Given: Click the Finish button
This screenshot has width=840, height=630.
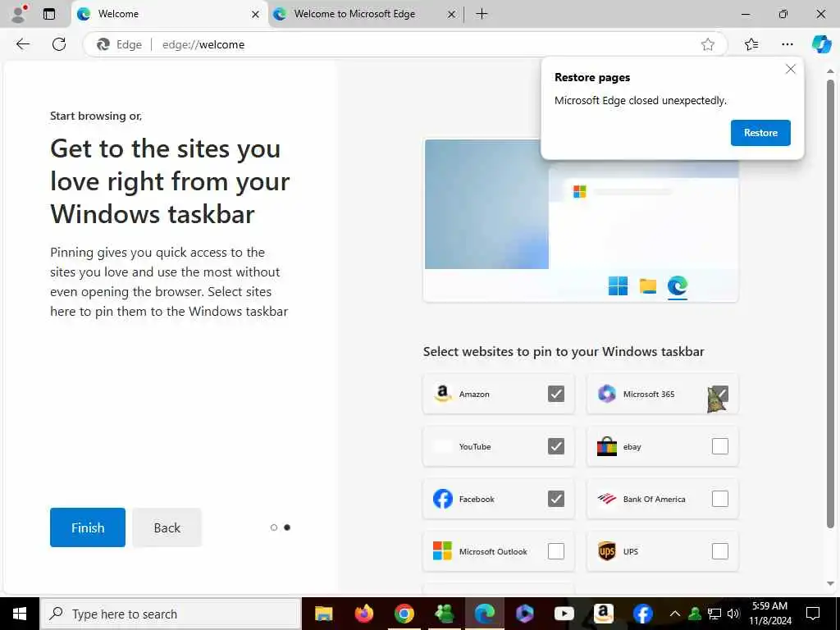Looking at the screenshot, I should click(88, 527).
